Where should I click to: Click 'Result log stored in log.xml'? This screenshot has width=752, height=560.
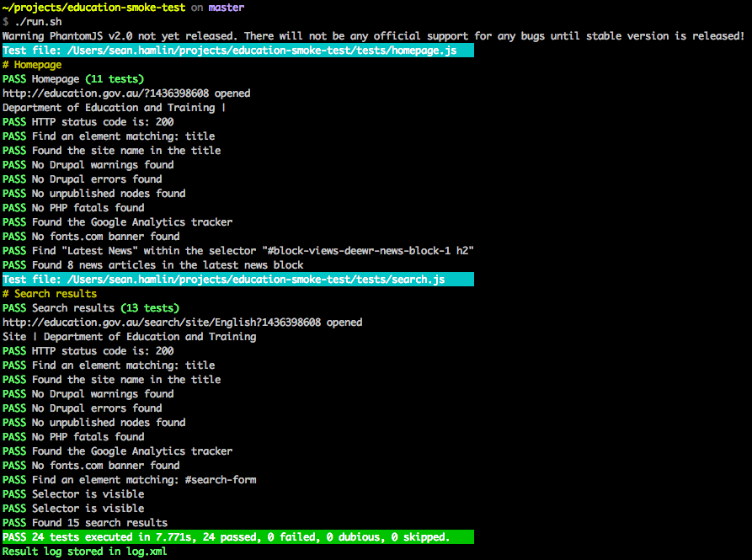coord(85,552)
